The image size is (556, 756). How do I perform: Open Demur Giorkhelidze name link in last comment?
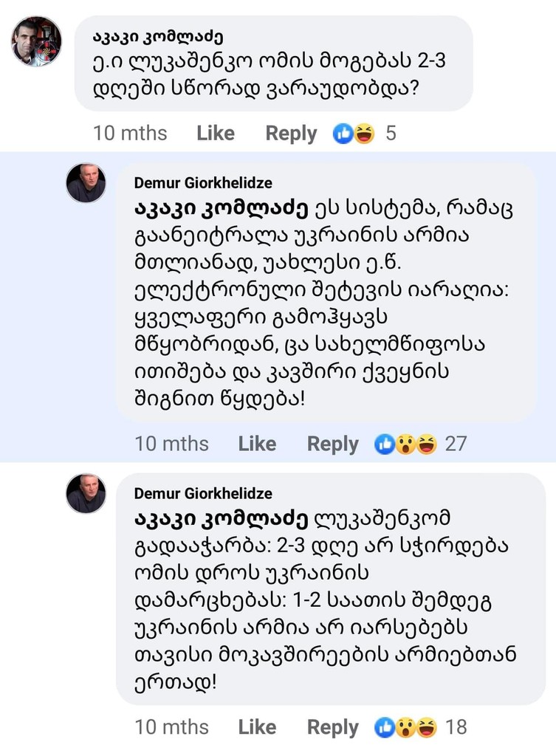point(203,493)
